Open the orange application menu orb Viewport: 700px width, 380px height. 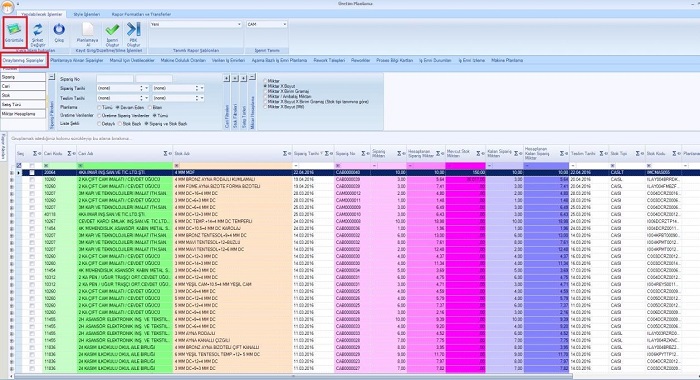pos(8,6)
